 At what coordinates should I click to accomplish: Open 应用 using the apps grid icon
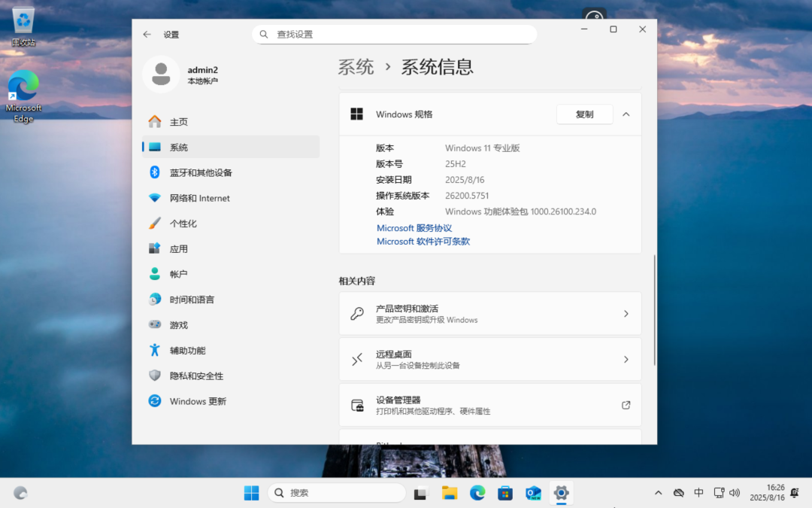point(156,248)
